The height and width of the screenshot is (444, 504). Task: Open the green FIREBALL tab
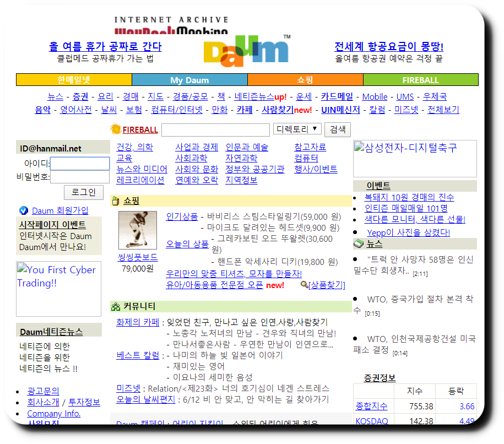[x=421, y=80]
